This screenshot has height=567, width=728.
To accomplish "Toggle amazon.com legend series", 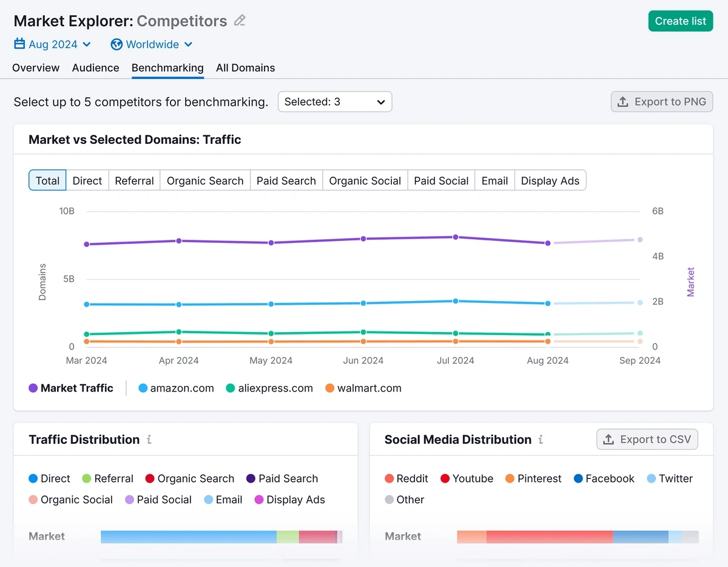I will coord(176,388).
